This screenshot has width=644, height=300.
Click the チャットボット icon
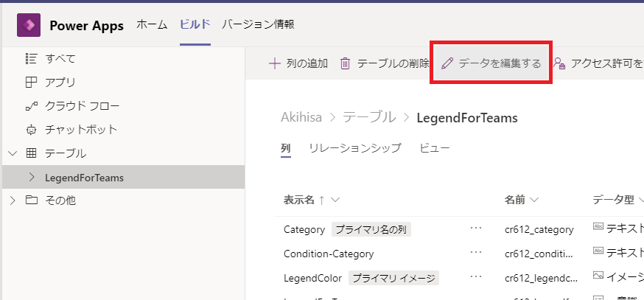(x=31, y=130)
